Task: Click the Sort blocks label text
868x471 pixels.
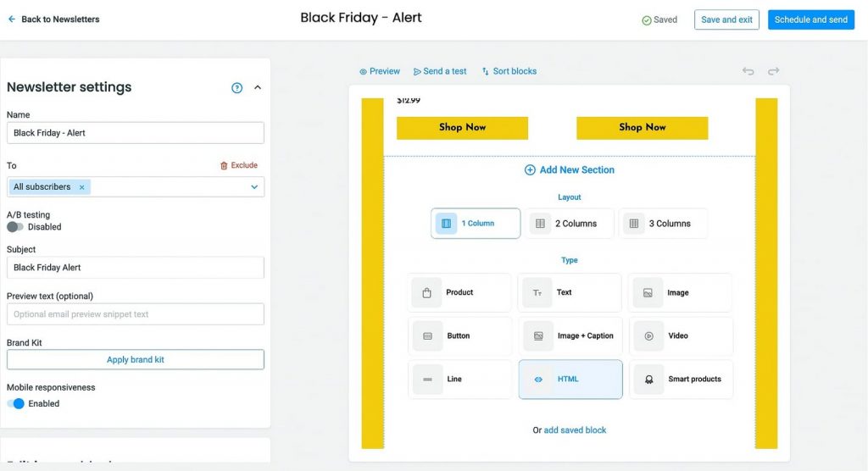Action: pos(515,71)
